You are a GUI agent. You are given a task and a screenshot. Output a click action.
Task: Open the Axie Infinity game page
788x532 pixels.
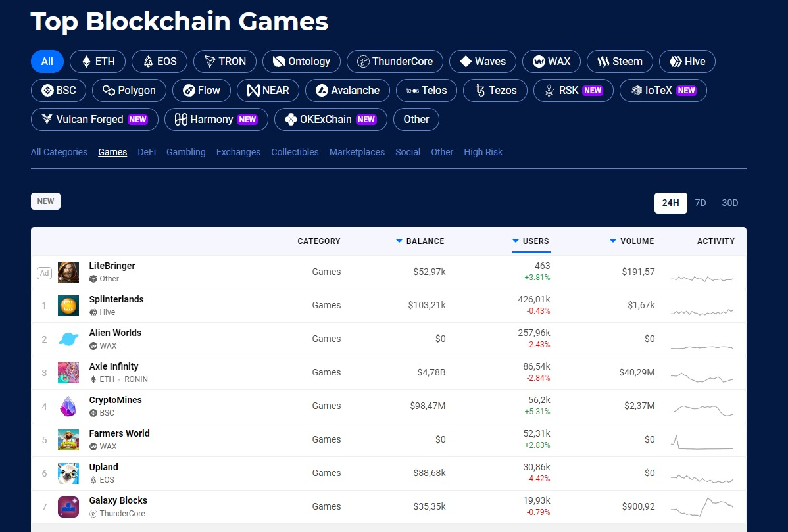click(114, 367)
